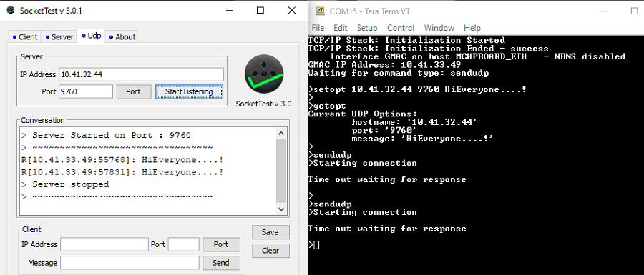The width and height of the screenshot is (644, 275).
Task: Save the conversation log
Action: (270, 232)
